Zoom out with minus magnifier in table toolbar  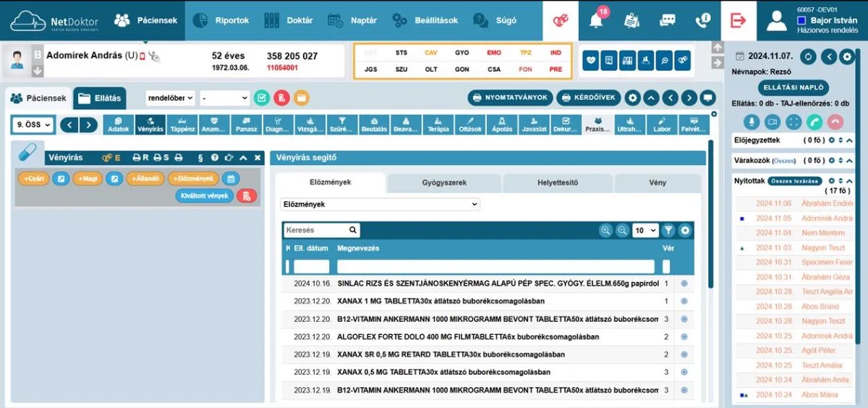click(x=622, y=230)
